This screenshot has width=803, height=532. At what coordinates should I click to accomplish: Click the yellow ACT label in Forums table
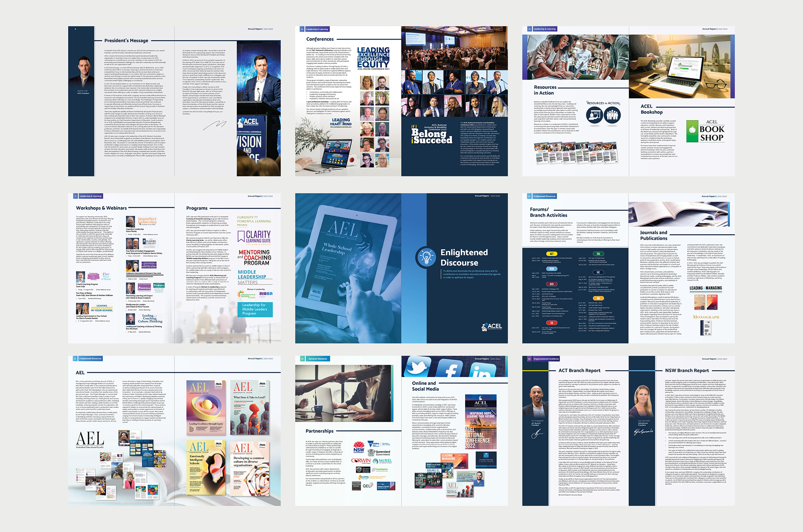click(x=552, y=254)
